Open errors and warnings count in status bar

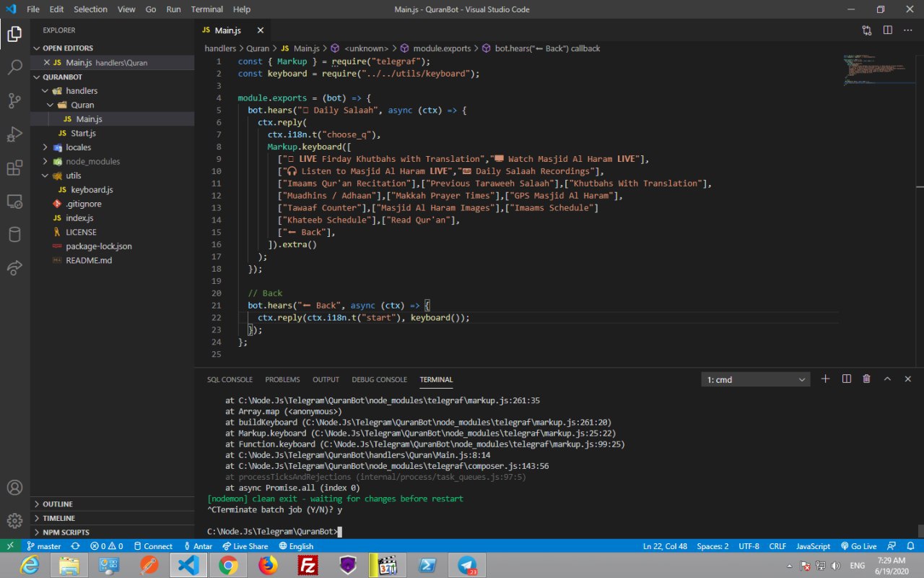pos(106,546)
